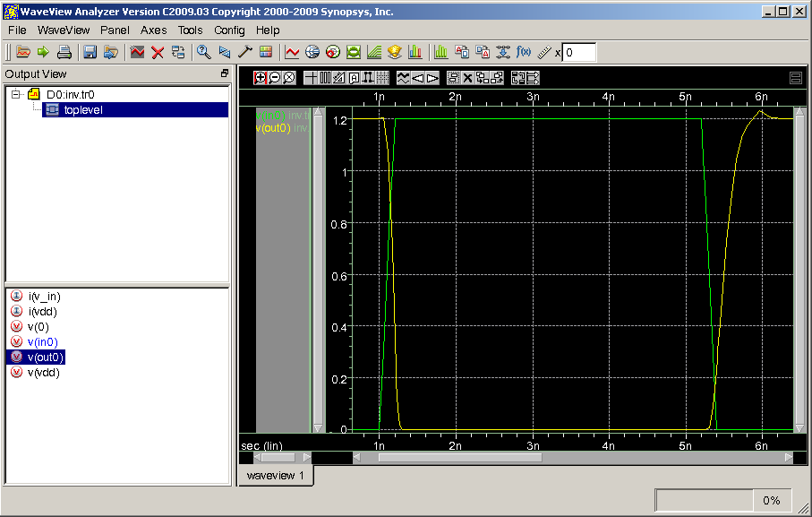812x517 pixels.
Task: Switch to the waveview 1 tab
Action: coord(276,475)
